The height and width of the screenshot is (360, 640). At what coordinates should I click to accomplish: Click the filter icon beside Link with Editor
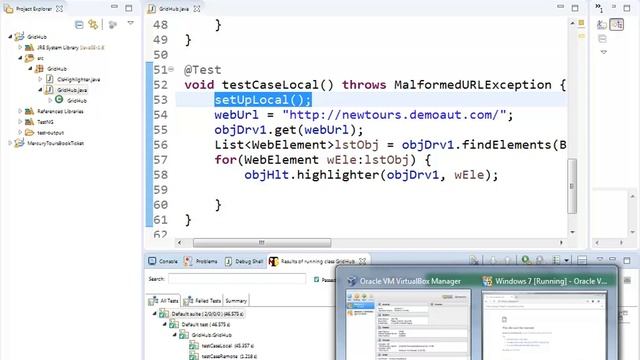coord(113,25)
